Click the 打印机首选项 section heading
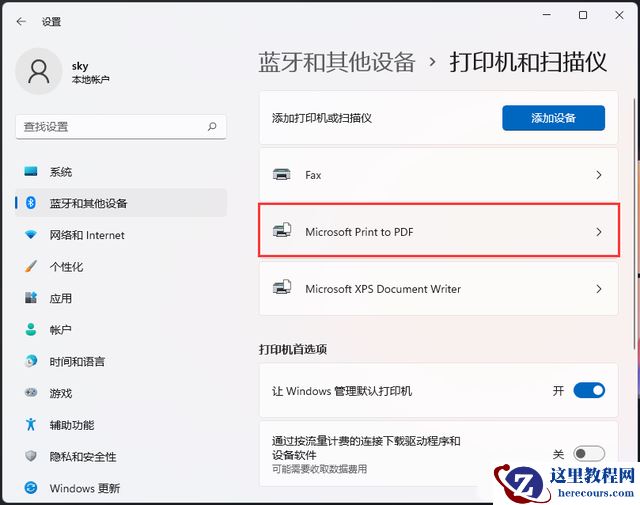 (293, 349)
